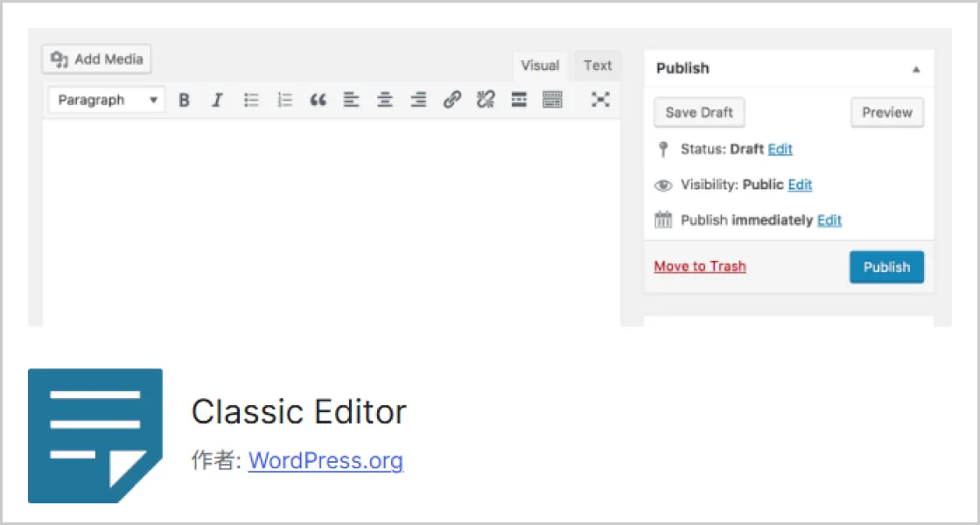Insert a numbered list
Viewport: 980px width, 525px height.
click(x=284, y=100)
